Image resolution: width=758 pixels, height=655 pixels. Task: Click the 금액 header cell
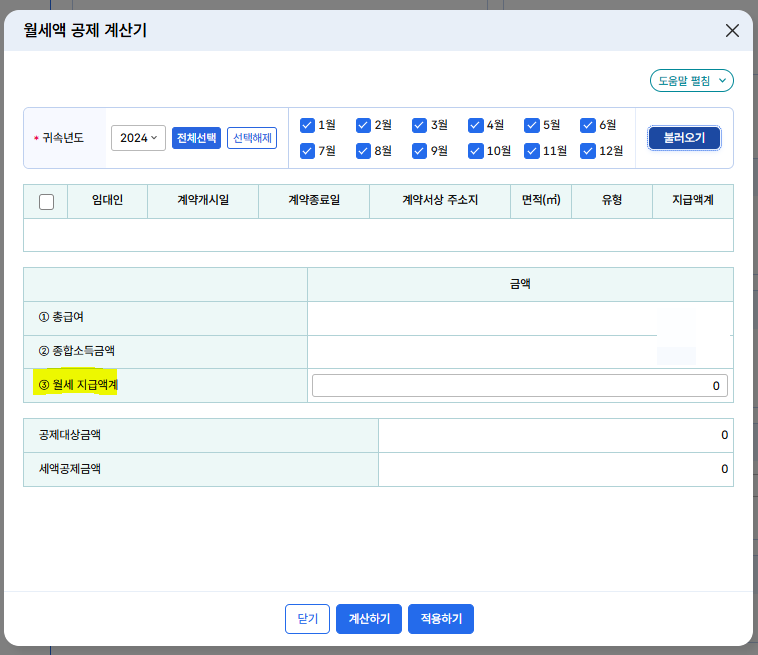pos(520,284)
